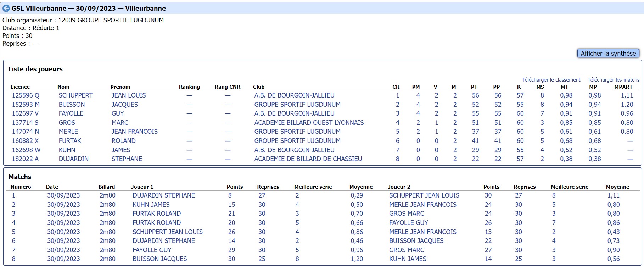Click SCHUPPERT's MPART value 1,11

[x=627, y=95]
